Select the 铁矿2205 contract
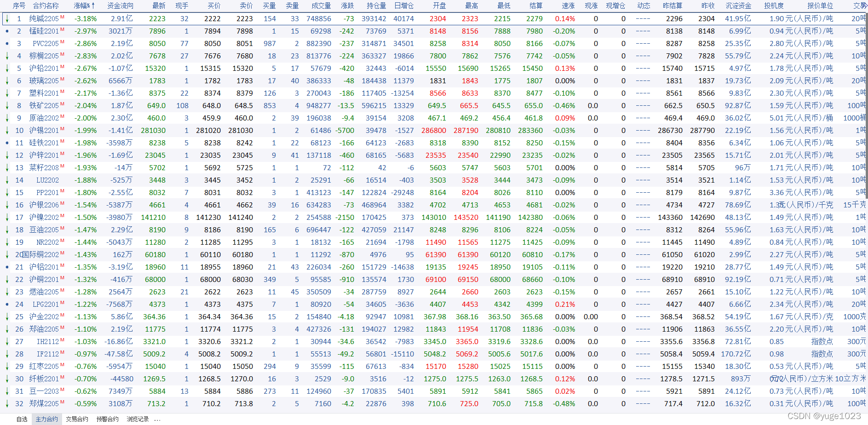The image size is (868, 425). tap(44, 105)
